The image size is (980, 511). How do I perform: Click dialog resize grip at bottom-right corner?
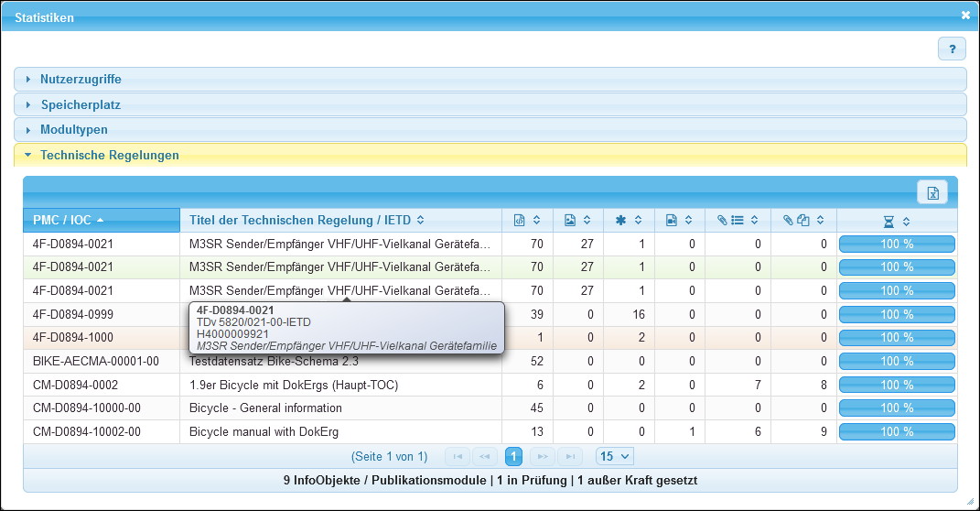[970, 501]
